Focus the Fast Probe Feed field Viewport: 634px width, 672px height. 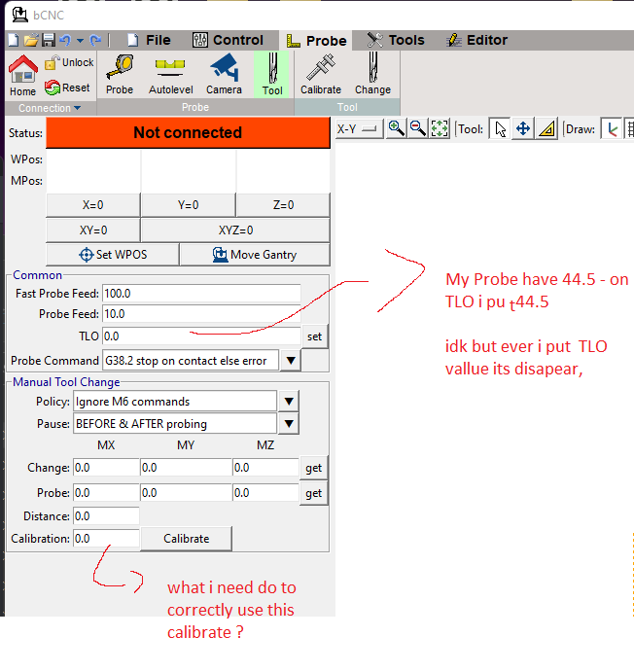201,294
